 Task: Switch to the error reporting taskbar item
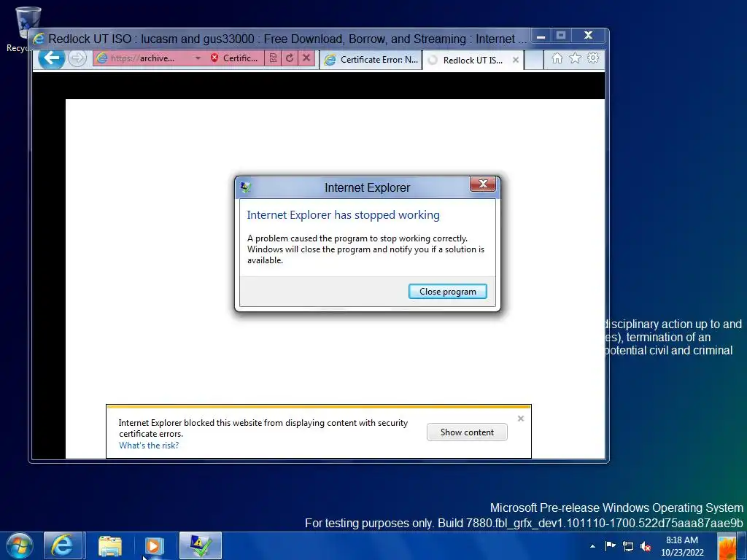pyautogui.click(x=201, y=545)
